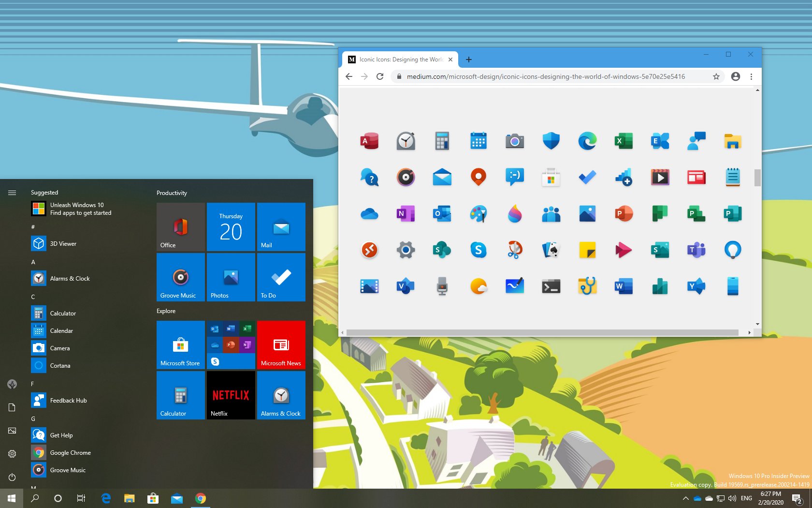Open the Microsoft News tile
The width and height of the screenshot is (812, 508).
pyautogui.click(x=281, y=344)
